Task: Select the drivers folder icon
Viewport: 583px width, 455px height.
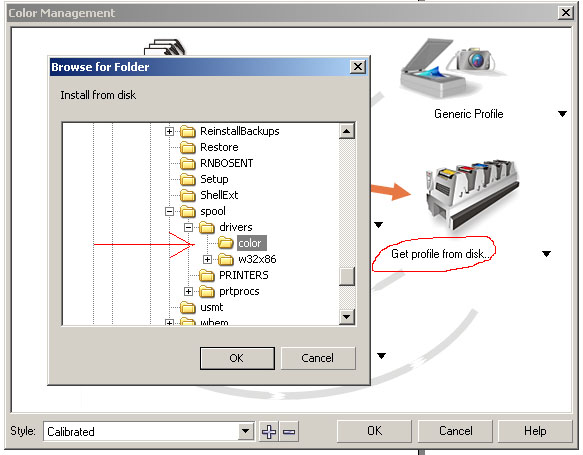Action: pos(207,227)
